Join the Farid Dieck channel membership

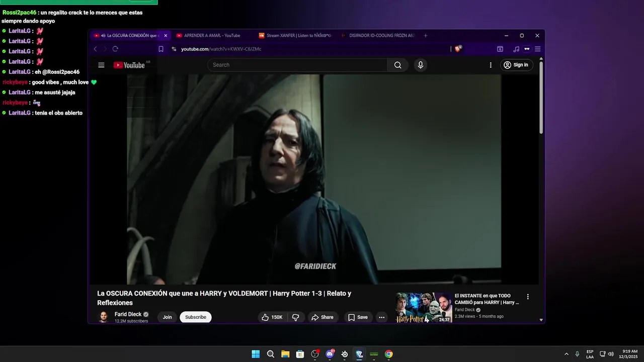click(167, 317)
